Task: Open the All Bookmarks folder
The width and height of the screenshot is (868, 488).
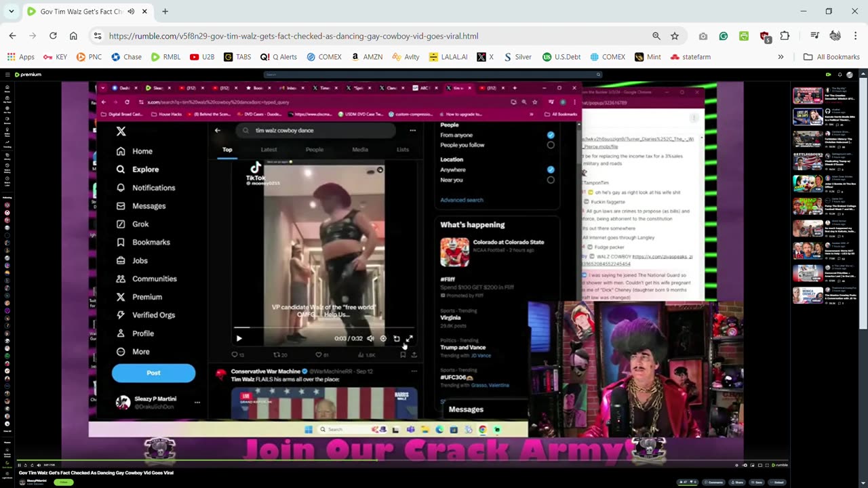Action: [x=831, y=57]
